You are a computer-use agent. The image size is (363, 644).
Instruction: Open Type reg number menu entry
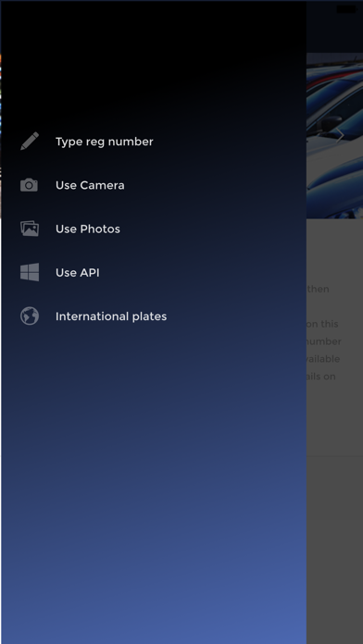[x=105, y=142]
